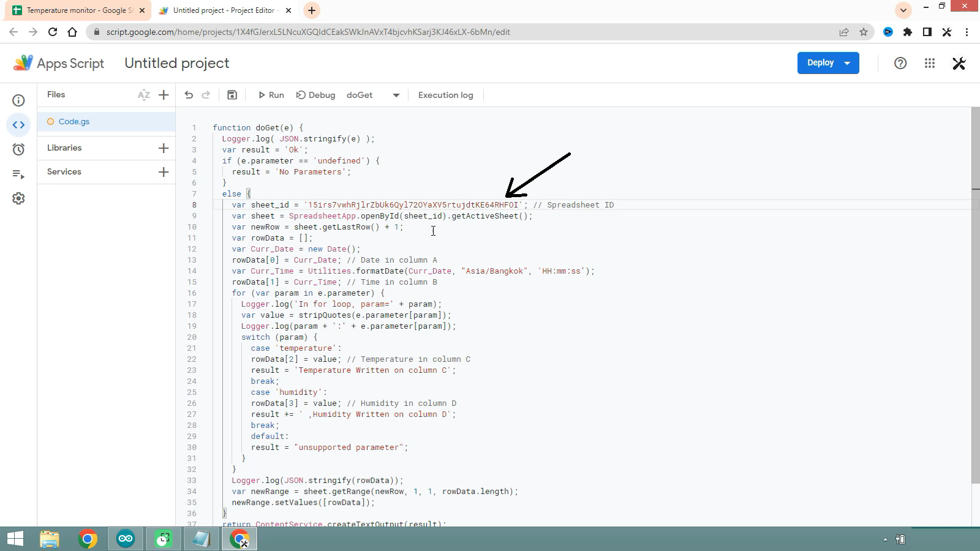The image size is (980, 551).
Task: Select the Untitled project Project Editor tab
Action: (x=219, y=10)
